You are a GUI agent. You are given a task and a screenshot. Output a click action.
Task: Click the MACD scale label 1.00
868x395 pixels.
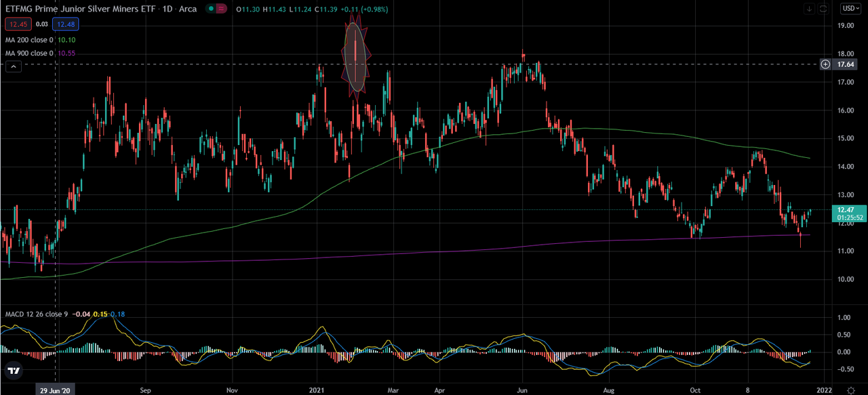pos(845,317)
